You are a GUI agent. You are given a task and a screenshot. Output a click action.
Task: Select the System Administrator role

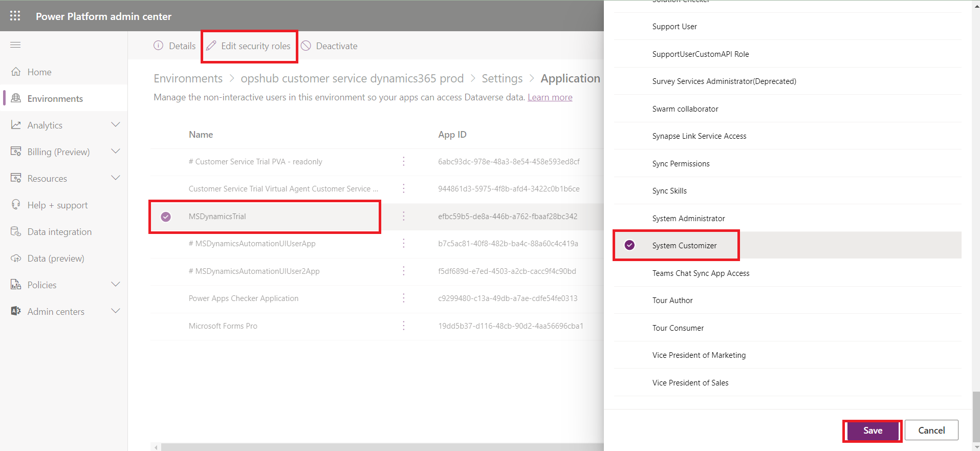(x=688, y=218)
